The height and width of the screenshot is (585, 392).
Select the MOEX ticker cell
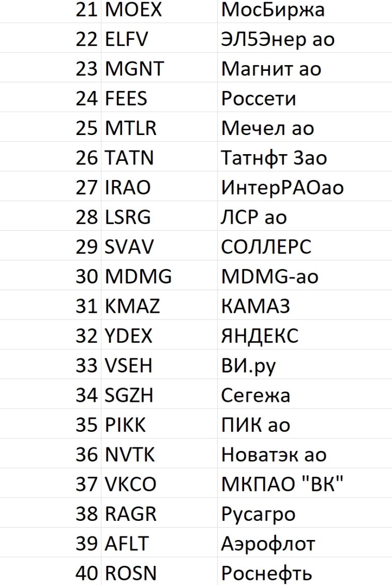(x=133, y=9)
